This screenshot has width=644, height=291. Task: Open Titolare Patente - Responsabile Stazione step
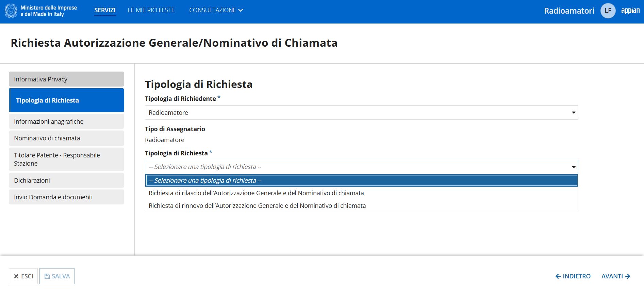66,159
